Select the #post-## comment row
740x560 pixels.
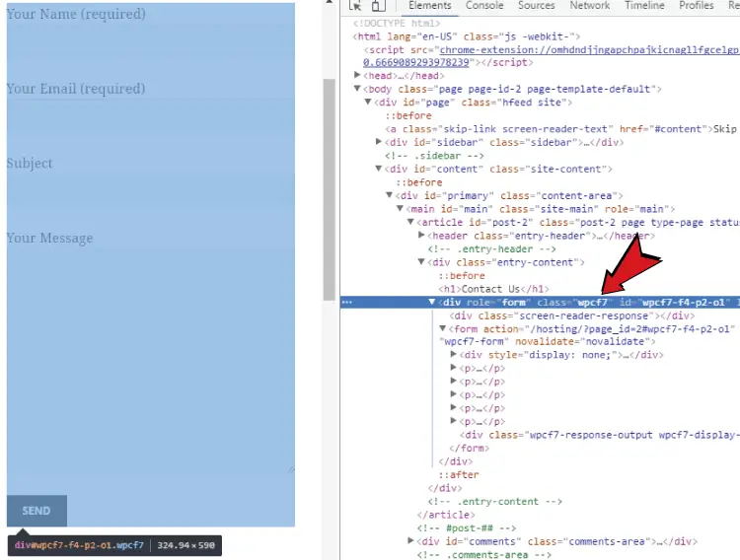click(467, 527)
